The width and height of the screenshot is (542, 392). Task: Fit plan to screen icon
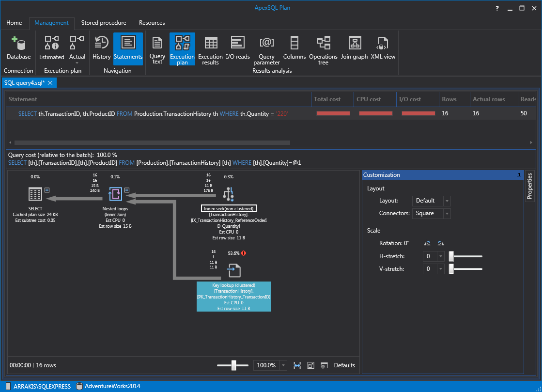(311, 365)
